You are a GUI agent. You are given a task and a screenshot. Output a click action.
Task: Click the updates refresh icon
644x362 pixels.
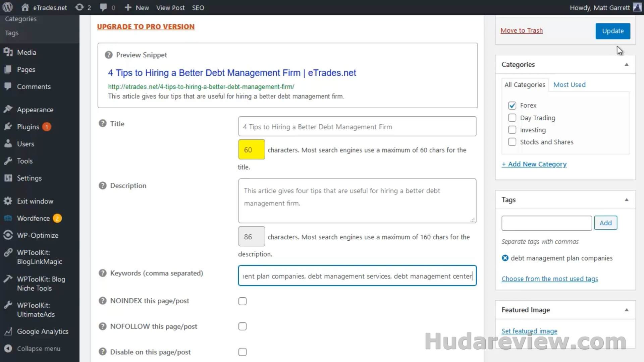[x=79, y=7]
